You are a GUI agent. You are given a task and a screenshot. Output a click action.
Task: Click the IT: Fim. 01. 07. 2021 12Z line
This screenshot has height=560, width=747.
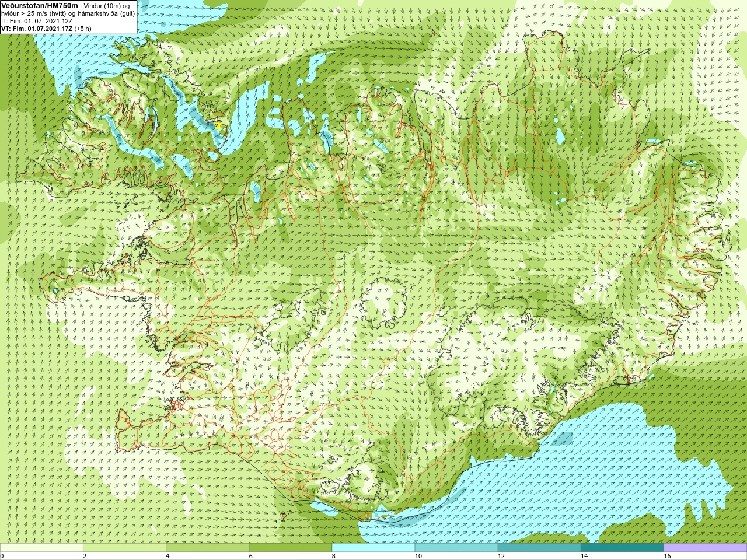click(x=37, y=21)
